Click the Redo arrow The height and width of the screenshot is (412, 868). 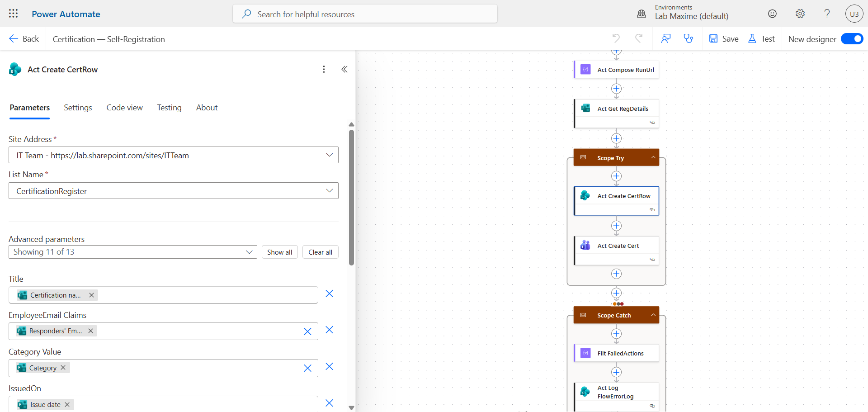point(638,38)
